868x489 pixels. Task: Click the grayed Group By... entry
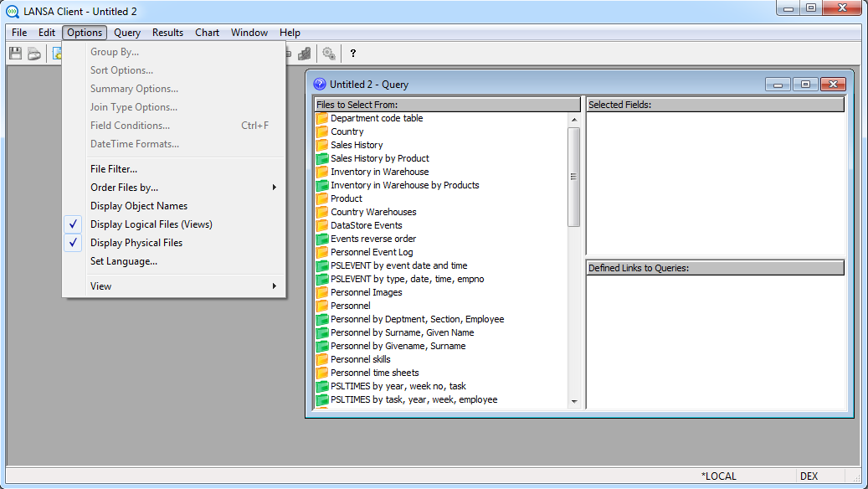(174, 52)
